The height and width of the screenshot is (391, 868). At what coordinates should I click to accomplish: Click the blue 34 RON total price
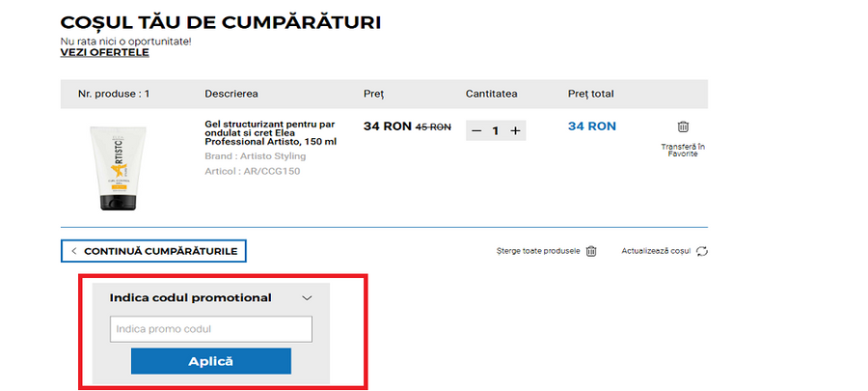[x=591, y=126]
